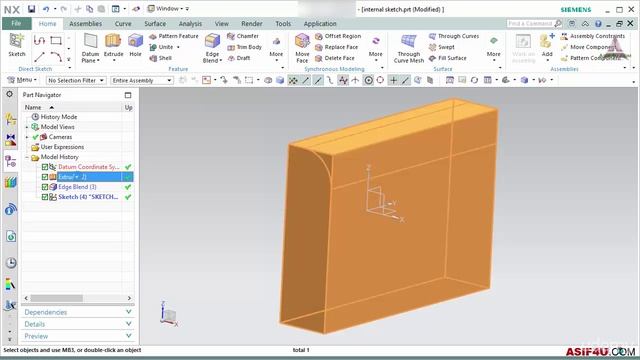
Task: Maximize the Part Navigator panel
Action: pos(128,95)
